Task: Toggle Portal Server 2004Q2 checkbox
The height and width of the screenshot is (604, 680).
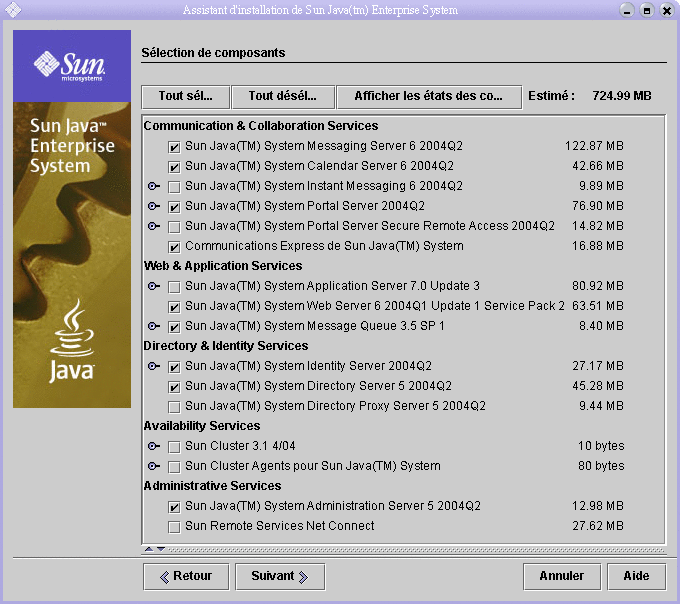Action: (x=174, y=207)
